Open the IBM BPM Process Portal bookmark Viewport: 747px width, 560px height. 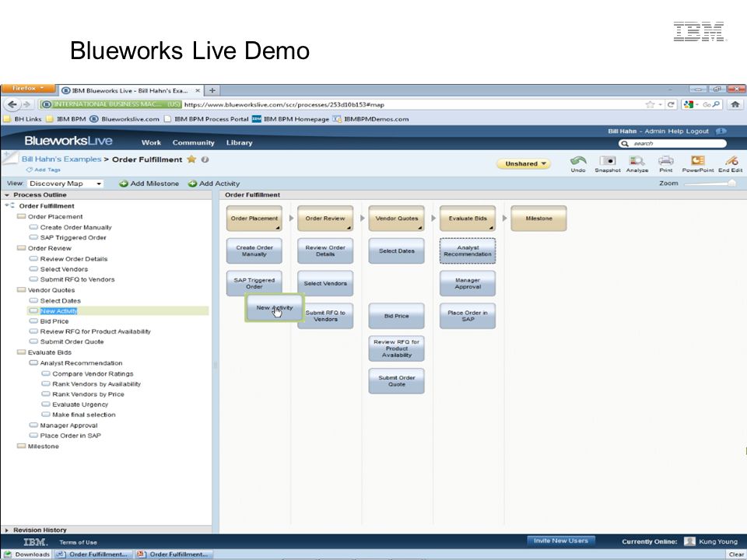tap(206, 119)
